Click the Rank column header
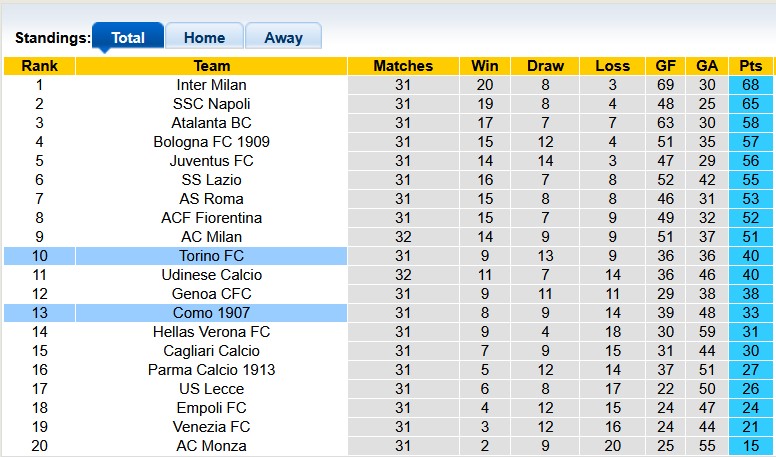The width and height of the screenshot is (776, 457). pos(39,66)
